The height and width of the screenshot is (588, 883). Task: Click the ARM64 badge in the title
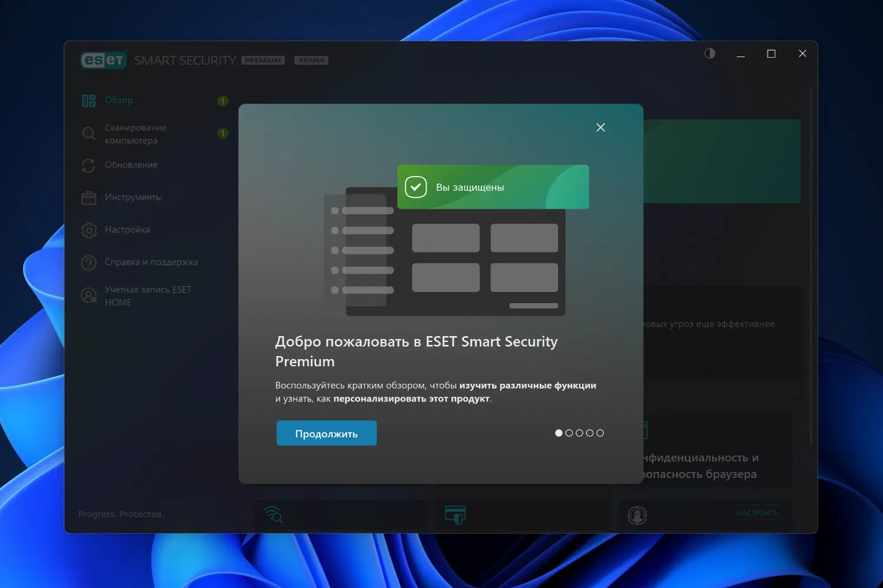tap(311, 61)
